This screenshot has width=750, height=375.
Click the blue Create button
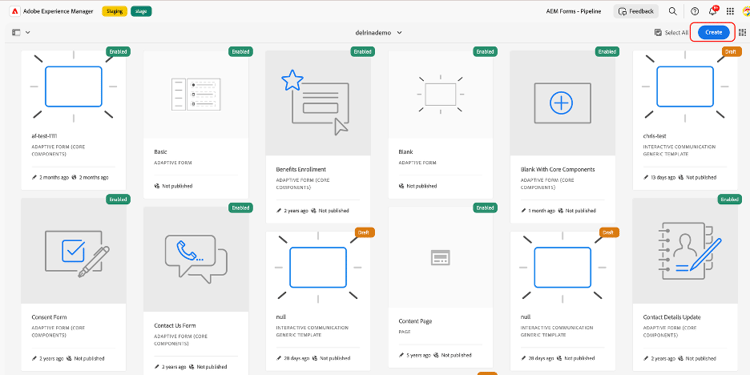(x=713, y=32)
